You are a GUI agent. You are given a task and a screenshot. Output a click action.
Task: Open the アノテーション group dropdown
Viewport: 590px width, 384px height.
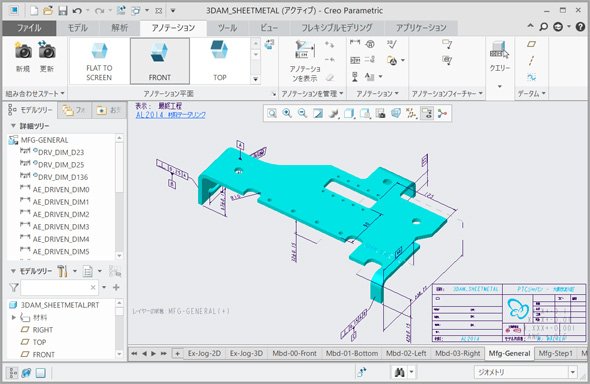point(377,93)
